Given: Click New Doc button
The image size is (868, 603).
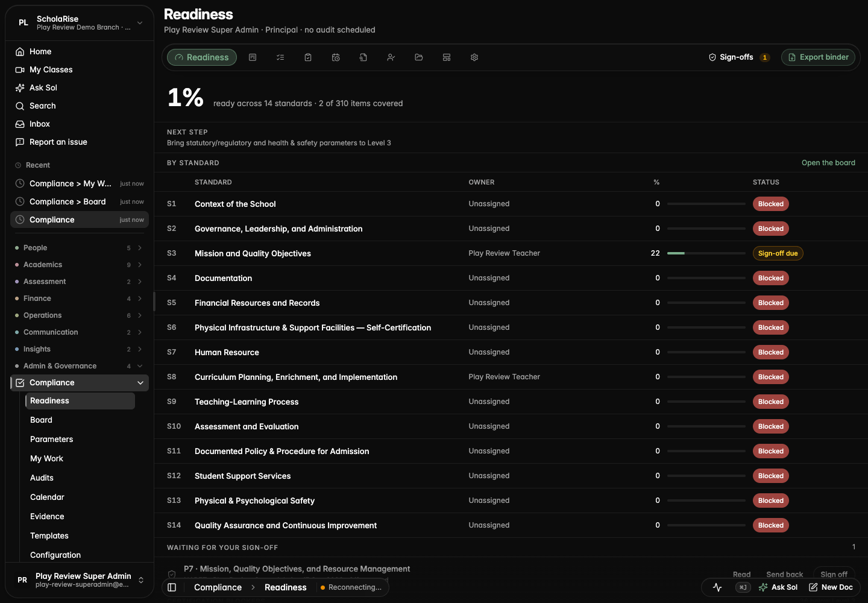Looking at the screenshot, I should [x=831, y=587].
